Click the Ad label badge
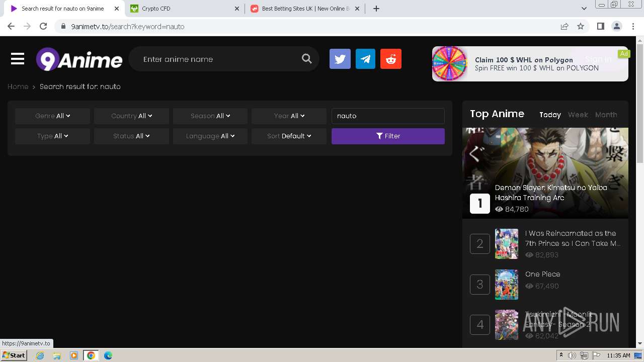The height and width of the screenshot is (362, 644). tap(624, 54)
